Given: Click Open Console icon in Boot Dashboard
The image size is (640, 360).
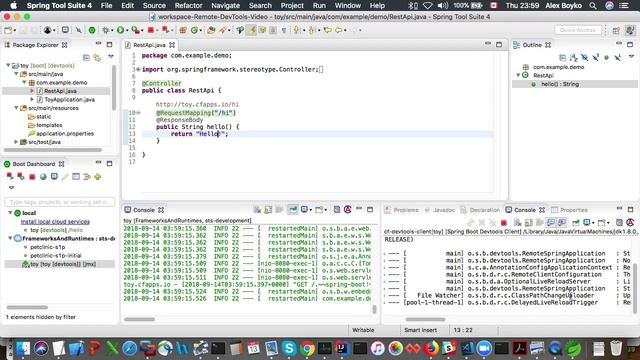Looking at the screenshot, I should pos(54,176).
